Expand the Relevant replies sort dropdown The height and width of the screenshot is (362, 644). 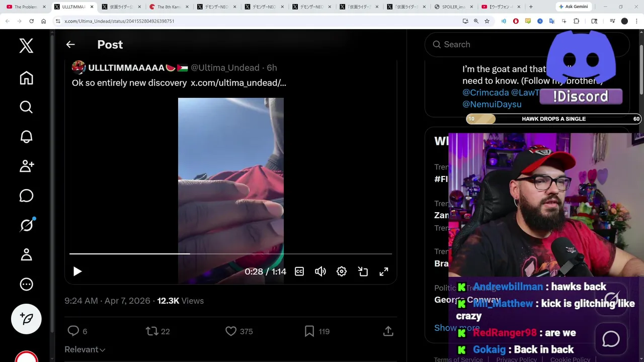[85, 349]
